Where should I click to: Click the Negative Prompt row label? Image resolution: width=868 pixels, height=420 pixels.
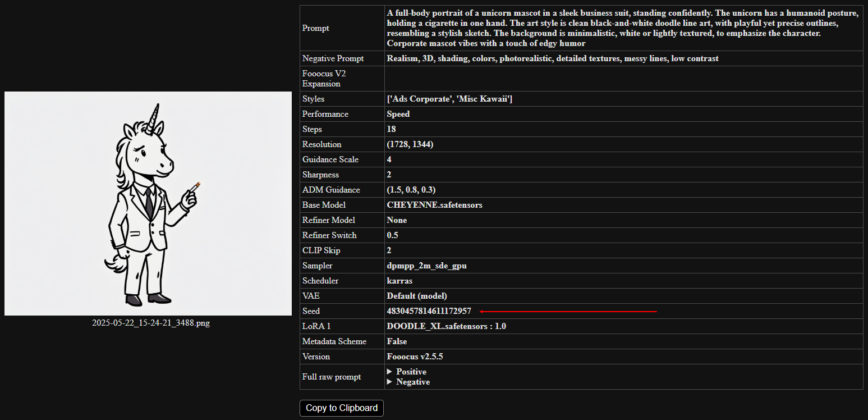click(x=333, y=58)
